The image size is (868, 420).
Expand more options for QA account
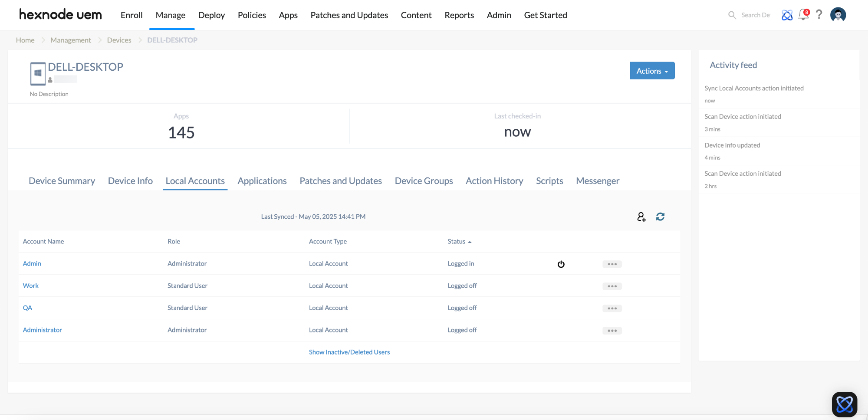(612, 308)
